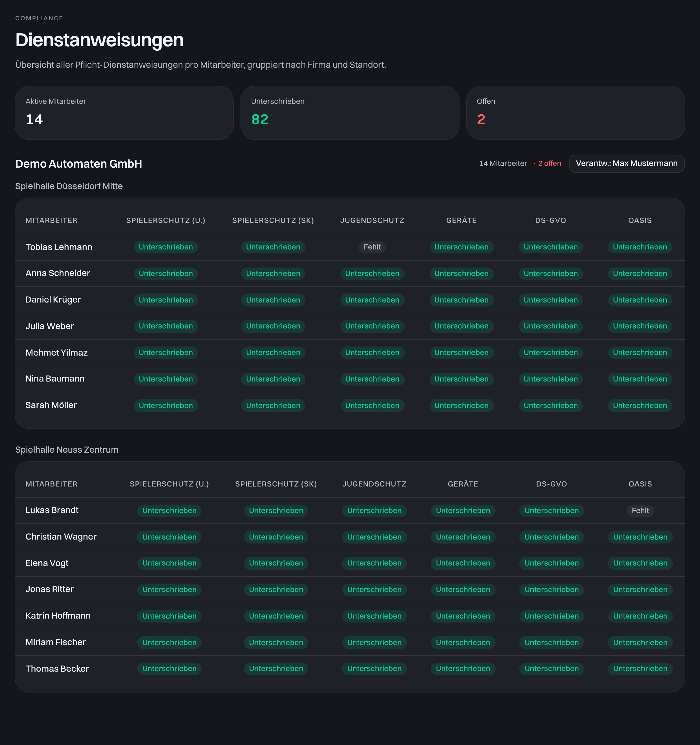
Task: Click Spielerschutz (U.) header in Neuss table
Action: [x=169, y=484]
